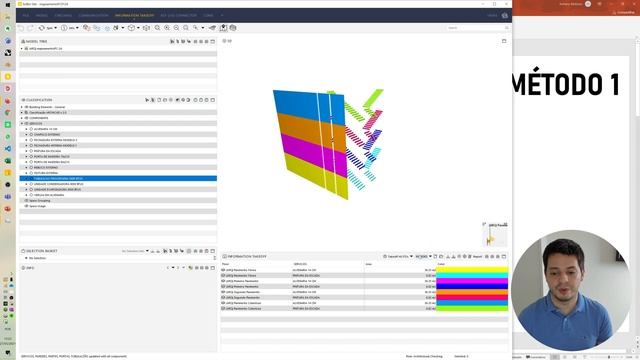Viewport: 640px width, 360px height.
Task: Select UNIDADE CONDENSADORA 9000 BTUS row
Action: click(x=58, y=184)
